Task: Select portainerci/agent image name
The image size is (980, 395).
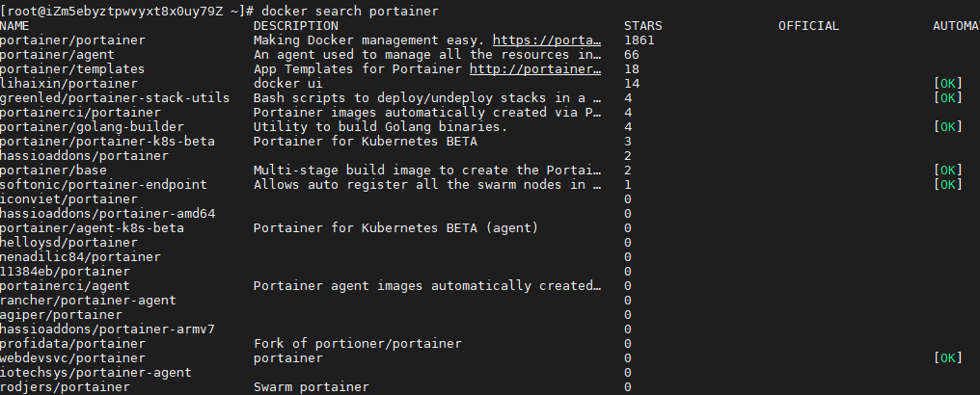Action: 65,286
